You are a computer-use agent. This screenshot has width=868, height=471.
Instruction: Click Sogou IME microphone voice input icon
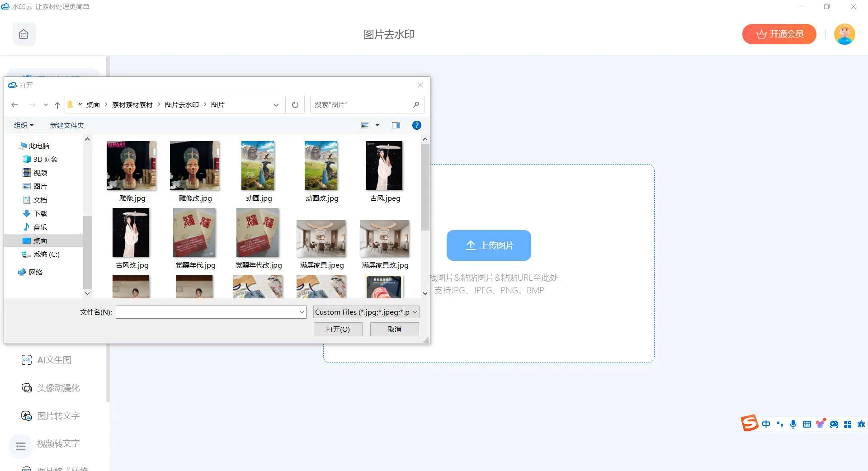coord(793,424)
